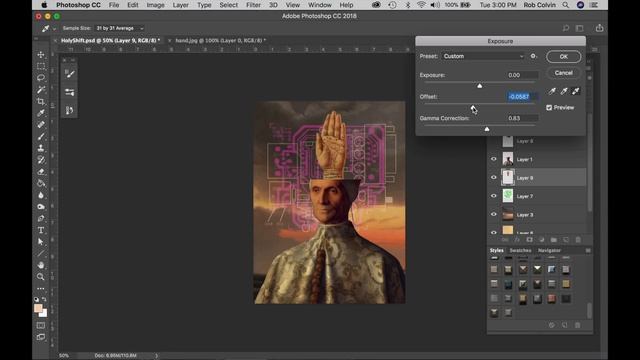Hide Layer 1 with its eye icon

coord(493,159)
